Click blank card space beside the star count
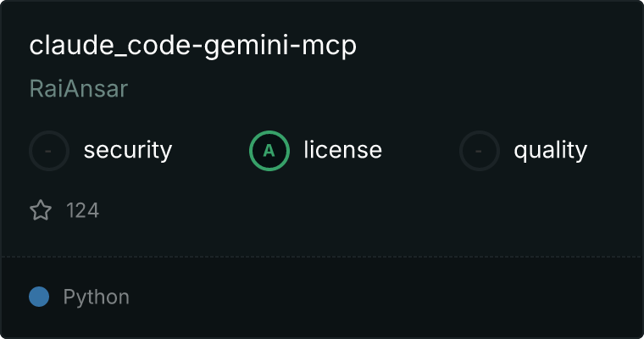 (x=349, y=210)
